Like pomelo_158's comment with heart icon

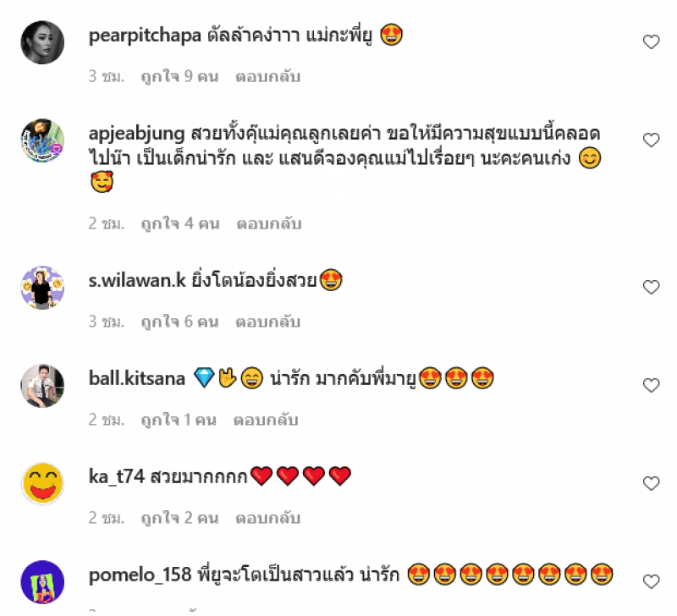tap(651, 581)
